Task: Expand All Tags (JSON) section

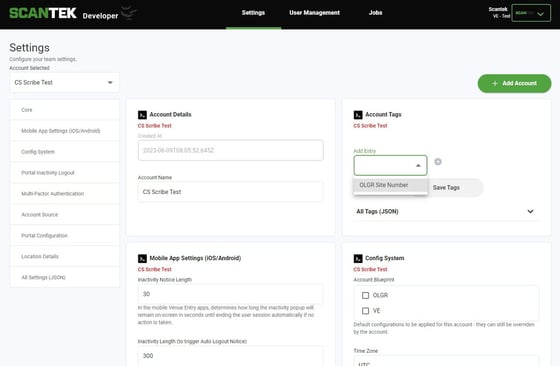Action: coord(445,211)
